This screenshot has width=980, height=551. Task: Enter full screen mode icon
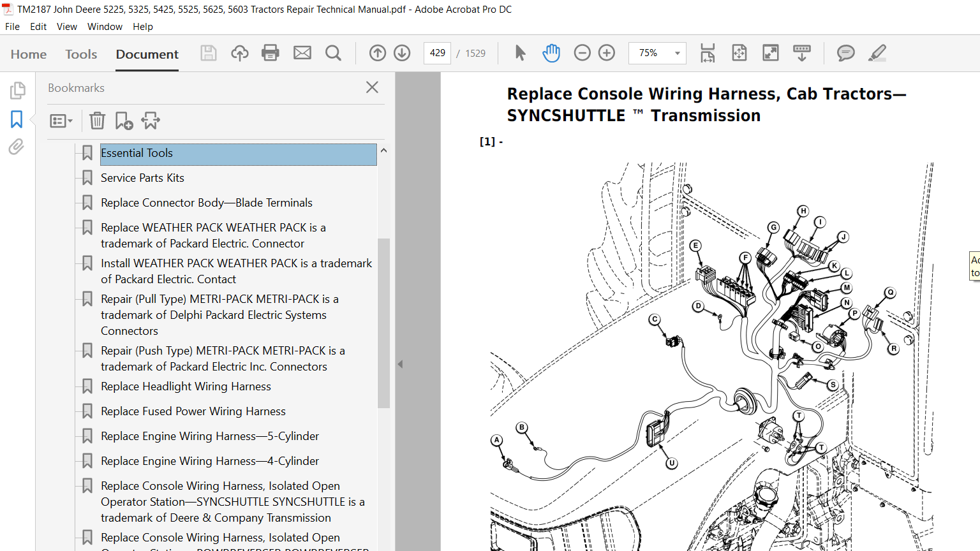(x=771, y=53)
